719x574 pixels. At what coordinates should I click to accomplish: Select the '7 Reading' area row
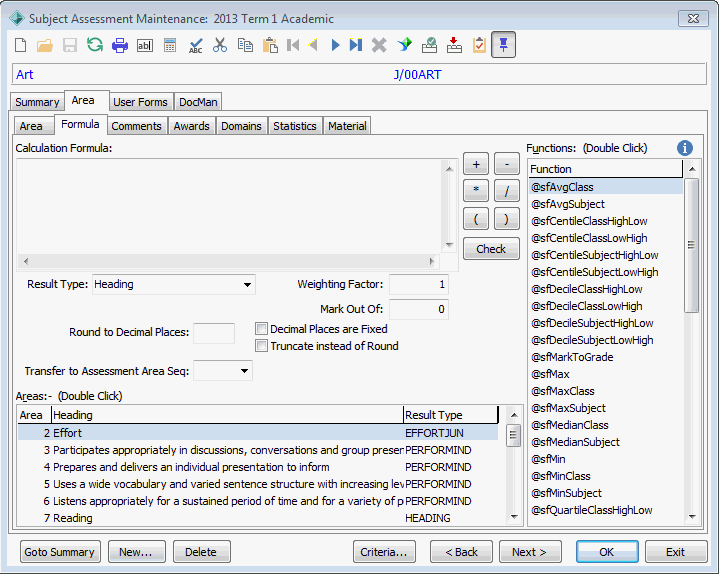point(258,518)
